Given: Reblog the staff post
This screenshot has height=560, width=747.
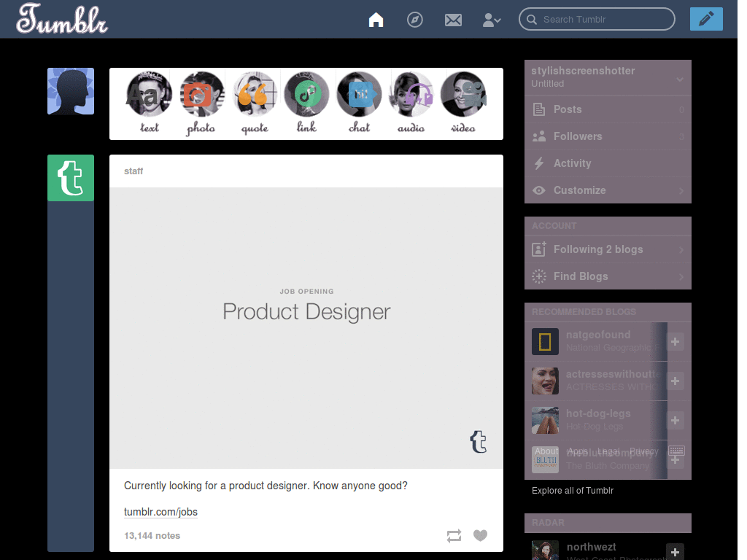Looking at the screenshot, I should tap(454, 536).
